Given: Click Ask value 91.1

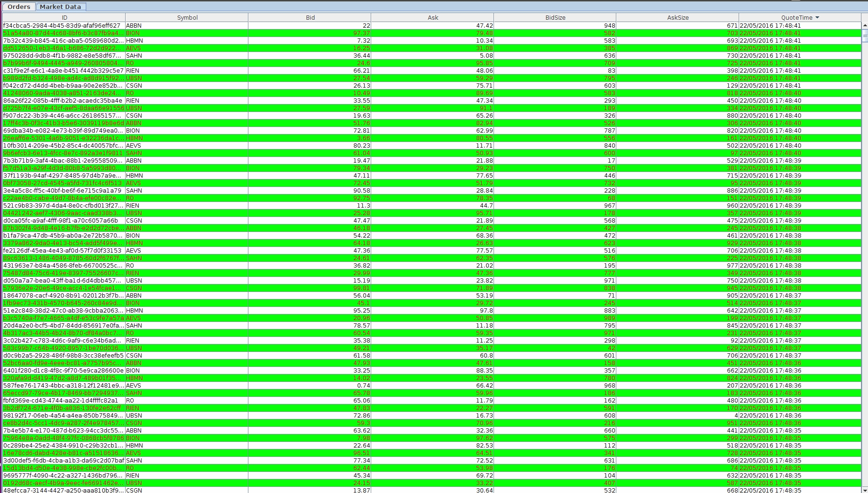Looking at the screenshot, I should tap(486, 108).
